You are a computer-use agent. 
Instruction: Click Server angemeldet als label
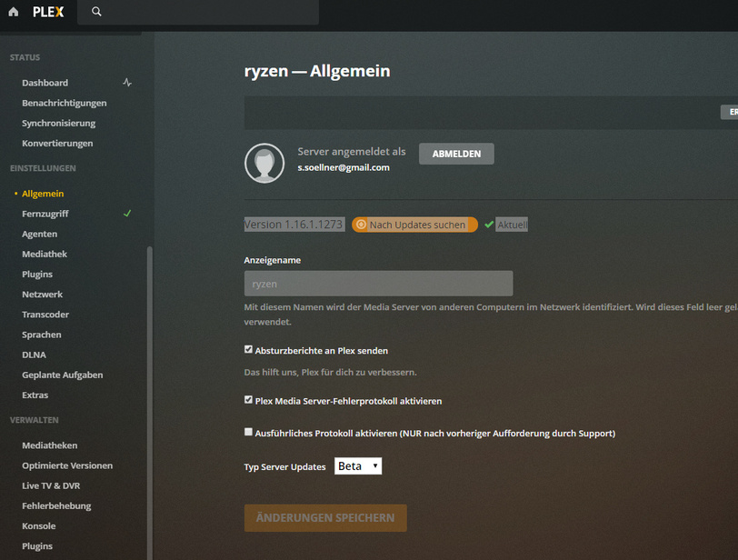click(352, 152)
